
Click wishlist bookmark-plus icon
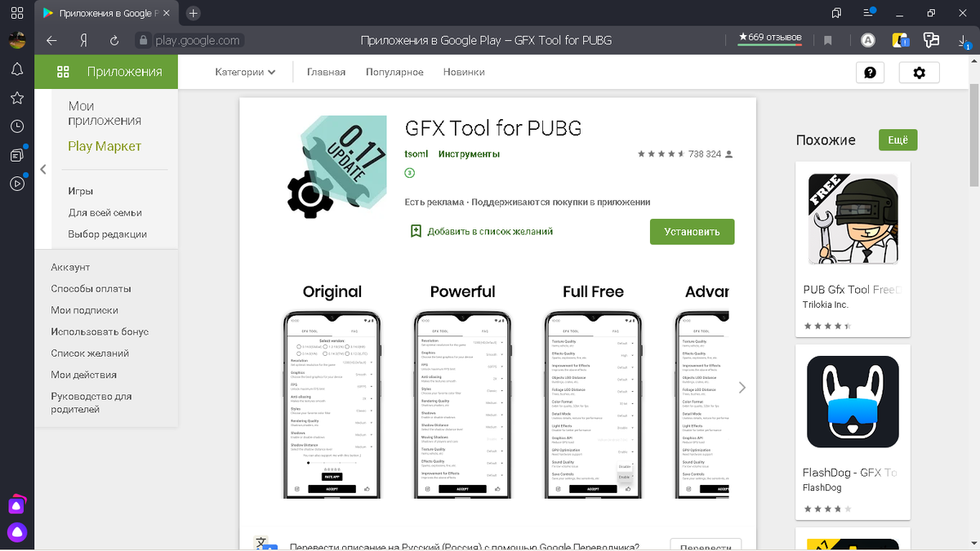tap(416, 231)
